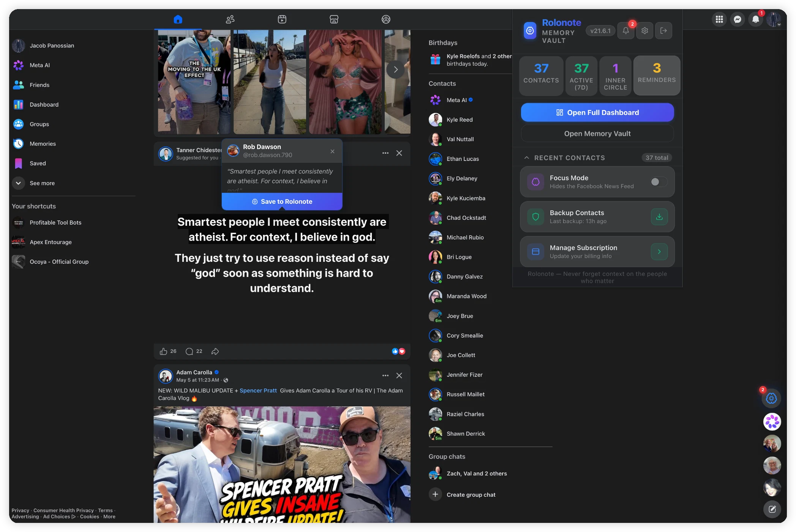Open Ocoya - Official Group shortcut
This screenshot has width=796, height=532.
coord(59,262)
